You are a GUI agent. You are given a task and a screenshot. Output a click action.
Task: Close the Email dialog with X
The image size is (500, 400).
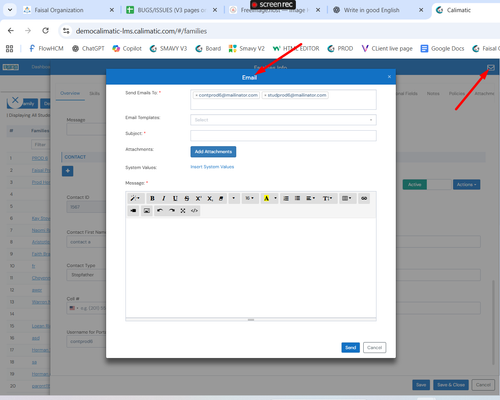click(389, 77)
